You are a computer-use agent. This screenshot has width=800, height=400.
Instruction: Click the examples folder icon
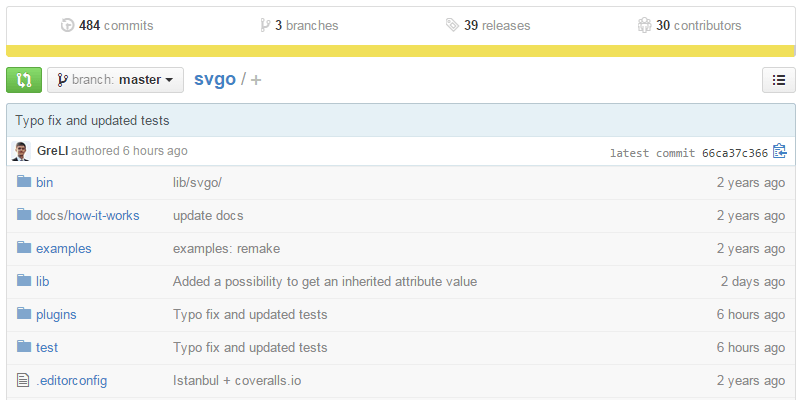[x=24, y=248]
